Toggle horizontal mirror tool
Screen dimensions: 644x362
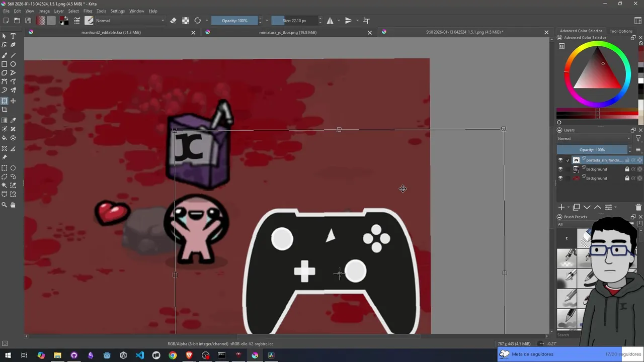point(330,21)
